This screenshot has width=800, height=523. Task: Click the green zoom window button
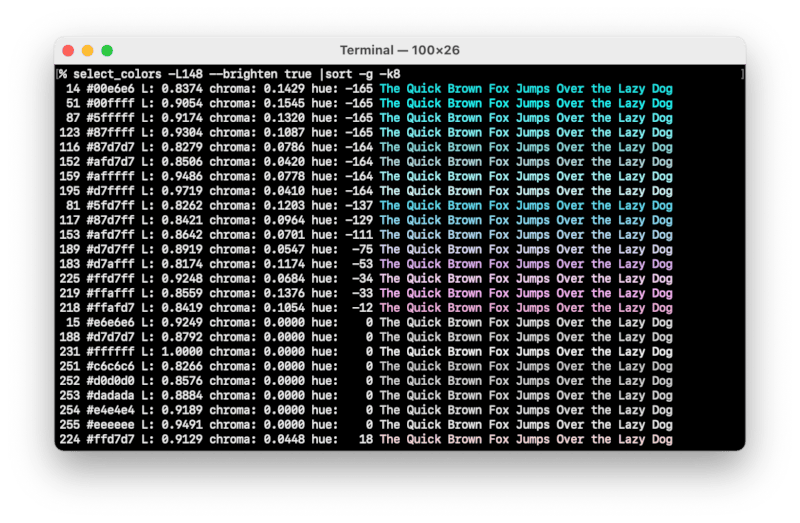(x=107, y=50)
